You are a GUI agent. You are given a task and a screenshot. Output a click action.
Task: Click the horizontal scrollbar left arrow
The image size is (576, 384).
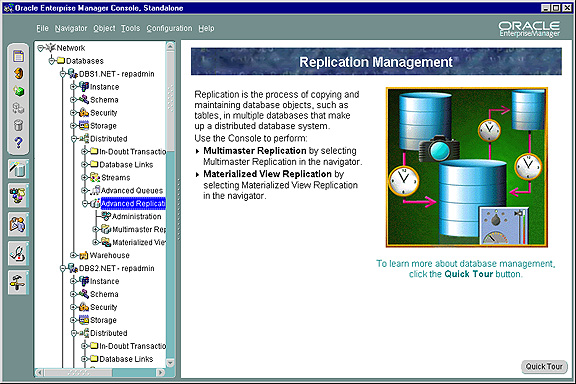coord(40,373)
